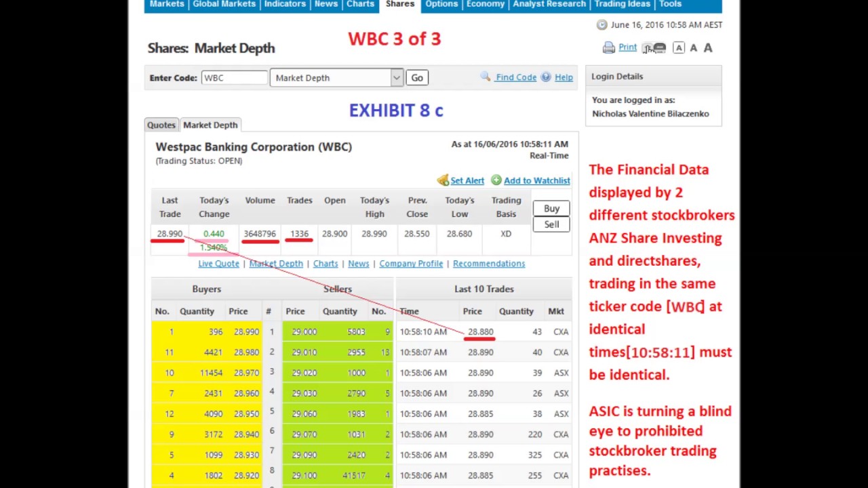
Task: Click the Trades value 1336
Action: 299,234
